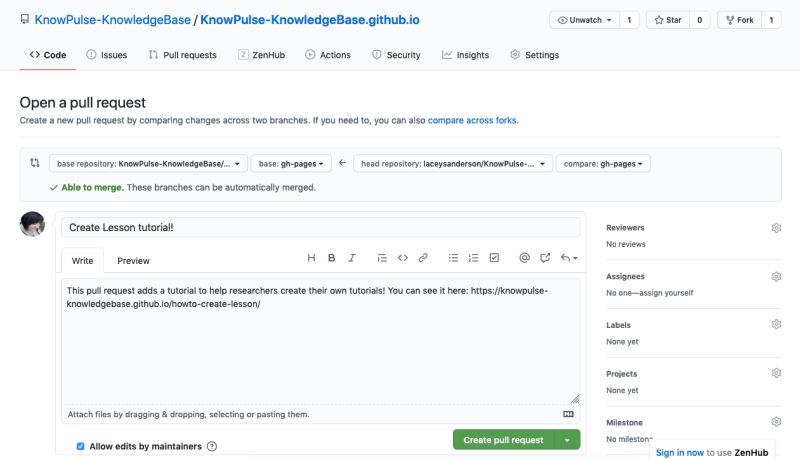Open the Unwatch dropdown
This screenshot has height=459, width=800.
click(585, 20)
